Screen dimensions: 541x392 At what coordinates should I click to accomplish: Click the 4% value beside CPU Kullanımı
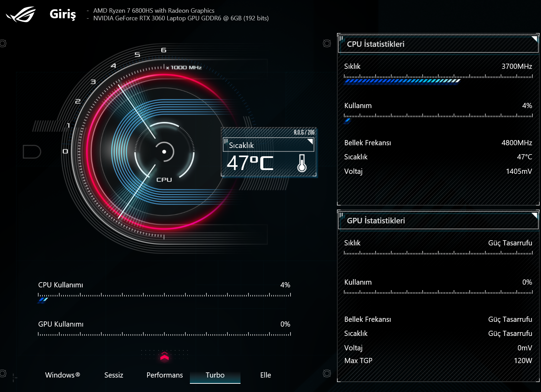[285, 285]
